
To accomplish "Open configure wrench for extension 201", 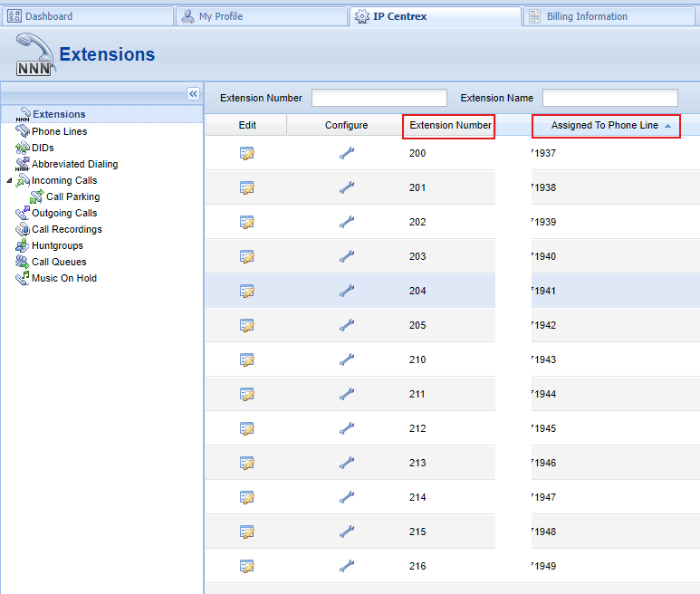I will pos(346,187).
